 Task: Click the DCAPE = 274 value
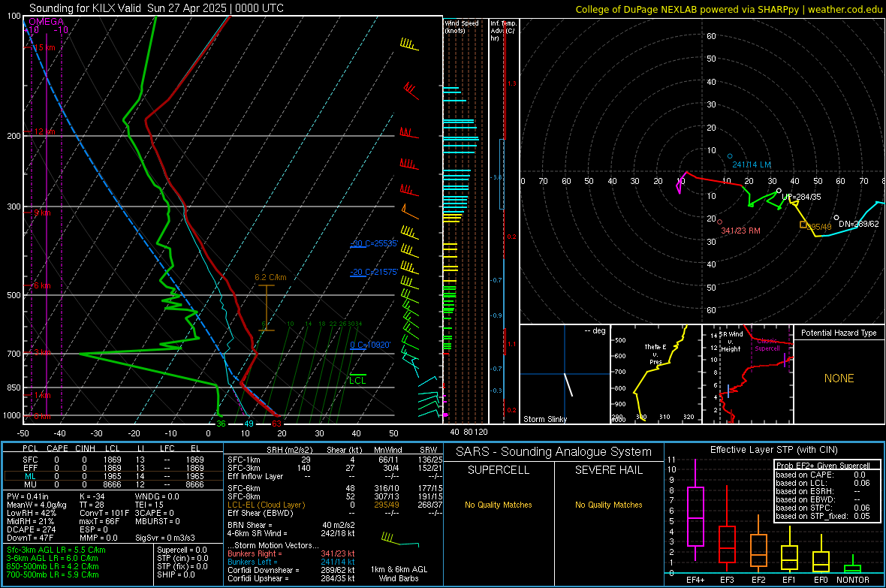pyautogui.click(x=31, y=529)
